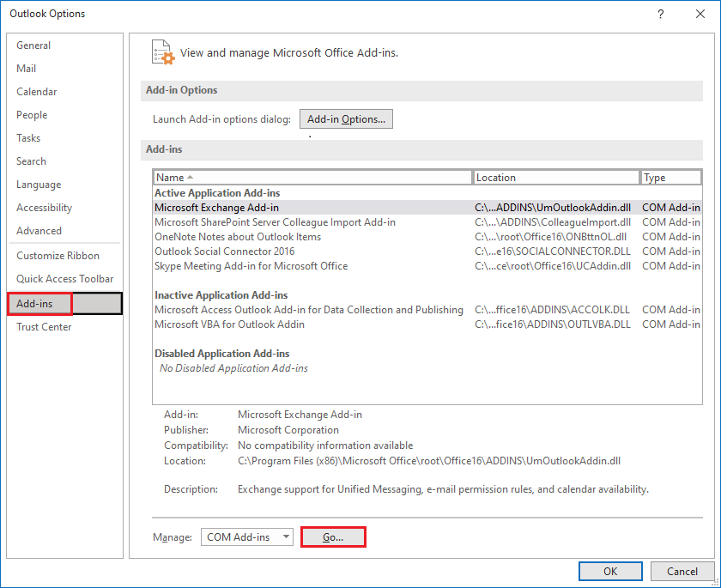Click the Add-in Options button

pyautogui.click(x=346, y=119)
